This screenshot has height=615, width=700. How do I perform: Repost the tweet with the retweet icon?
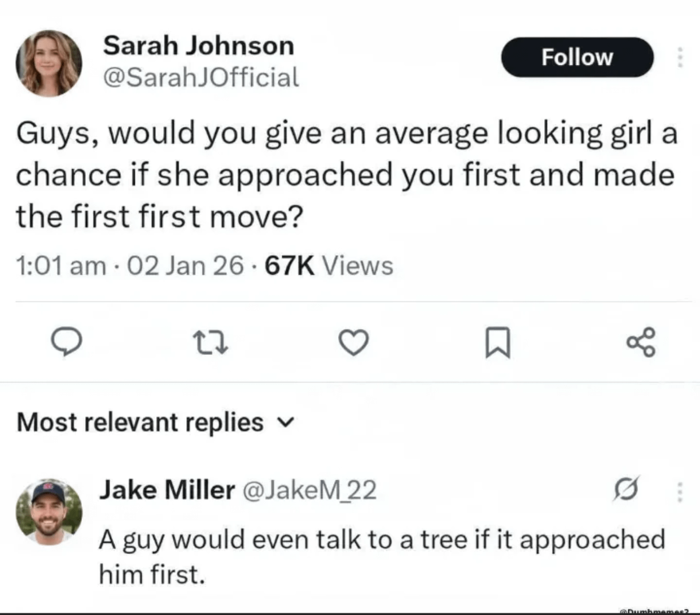211,342
